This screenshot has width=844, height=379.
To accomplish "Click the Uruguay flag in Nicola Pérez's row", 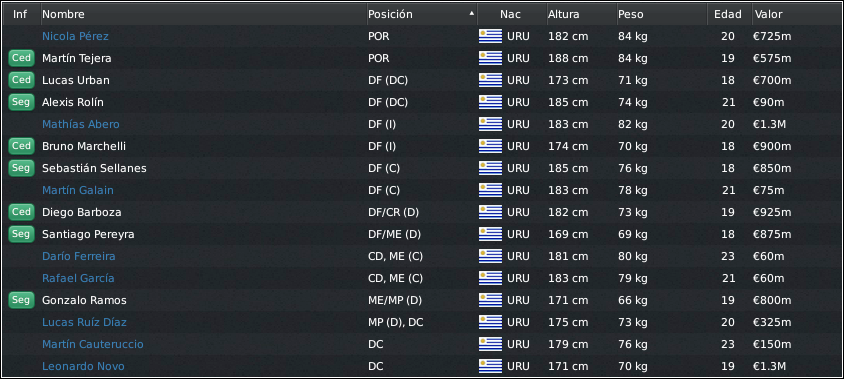I will click(490, 36).
